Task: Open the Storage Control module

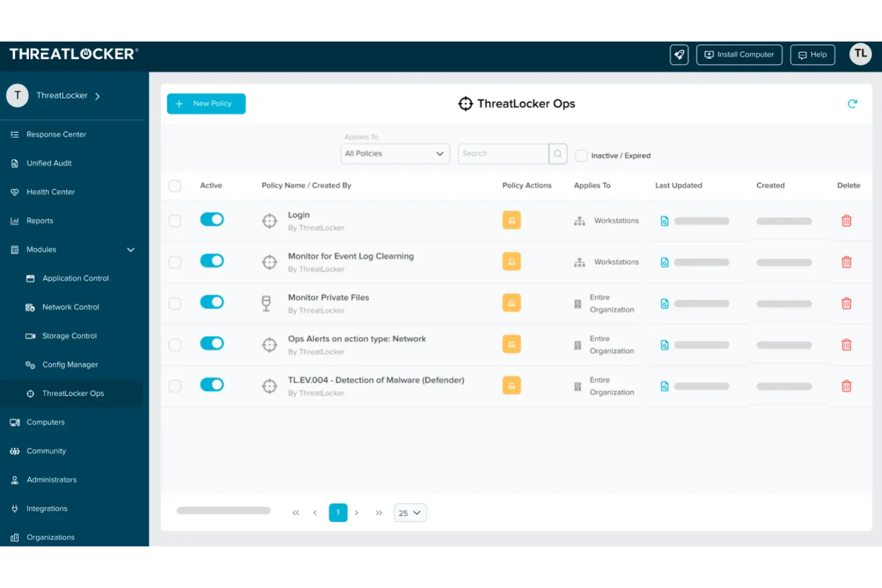Action: [69, 335]
